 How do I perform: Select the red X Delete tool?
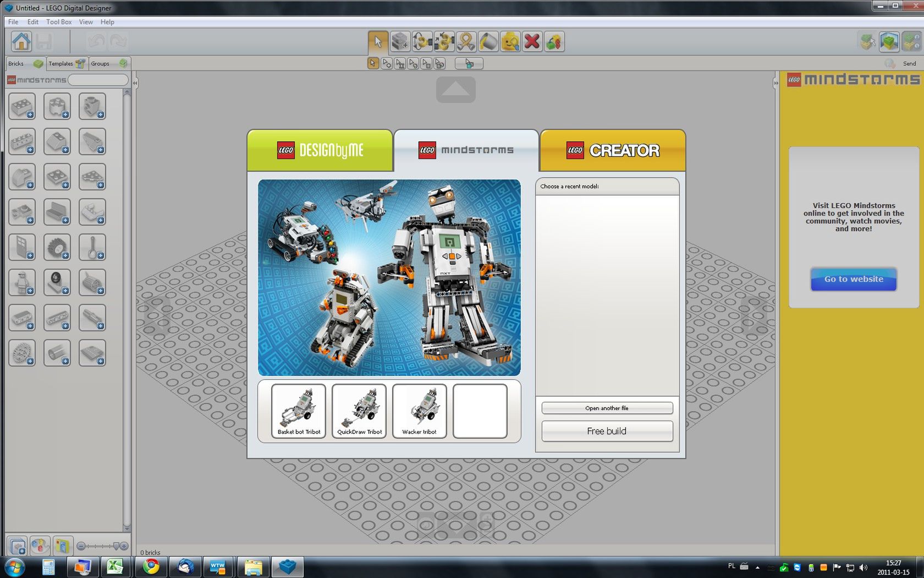[x=532, y=41]
